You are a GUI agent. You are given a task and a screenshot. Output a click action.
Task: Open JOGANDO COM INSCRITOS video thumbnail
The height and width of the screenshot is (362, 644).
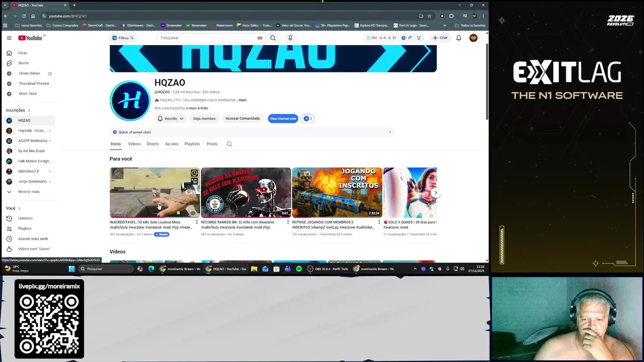coord(337,192)
